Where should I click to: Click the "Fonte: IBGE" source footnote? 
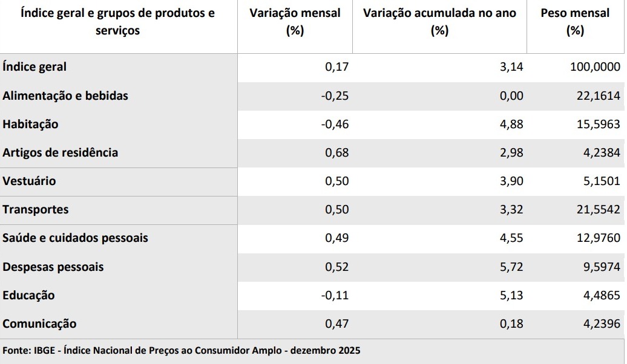pos(182,351)
